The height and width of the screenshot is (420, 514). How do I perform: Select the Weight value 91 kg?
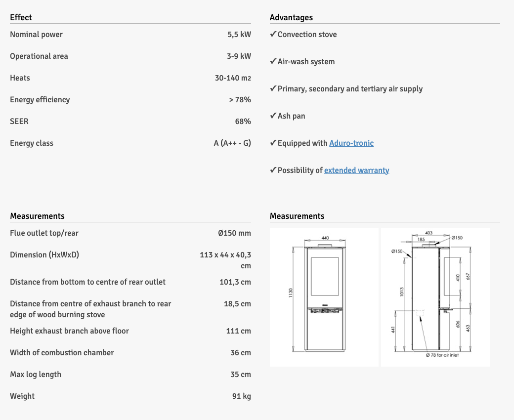click(x=241, y=396)
